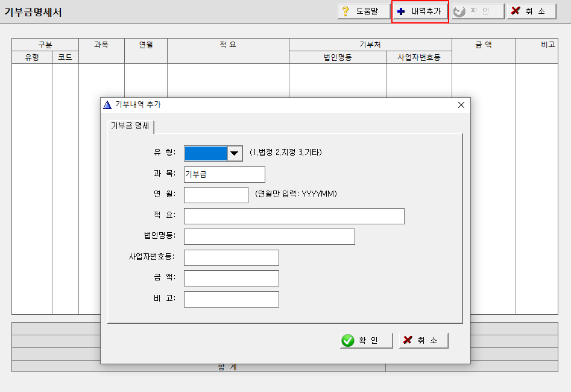Screen dimensions: 571x392
Task: Click the 금액 input field in dialog
Action: tap(232, 279)
